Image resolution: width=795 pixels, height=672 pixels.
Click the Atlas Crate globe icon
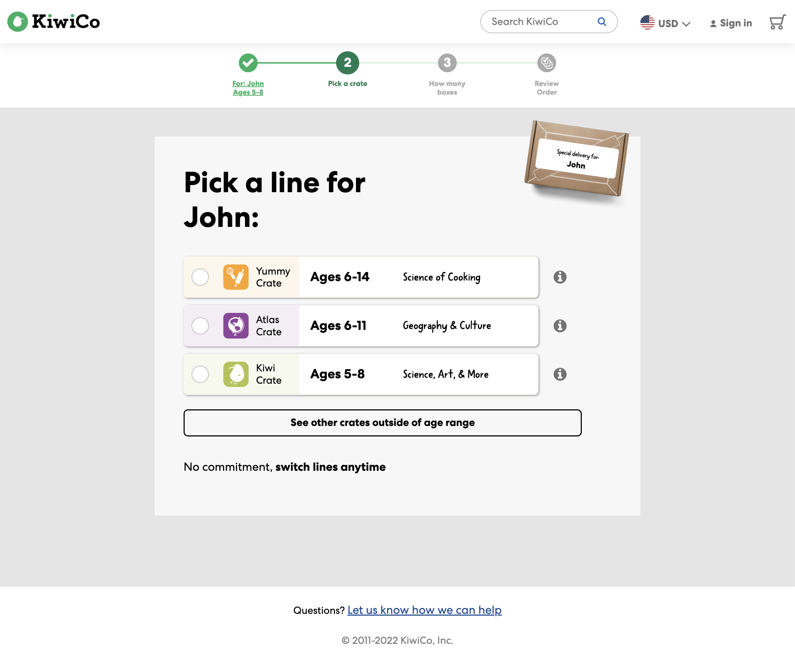(x=236, y=326)
